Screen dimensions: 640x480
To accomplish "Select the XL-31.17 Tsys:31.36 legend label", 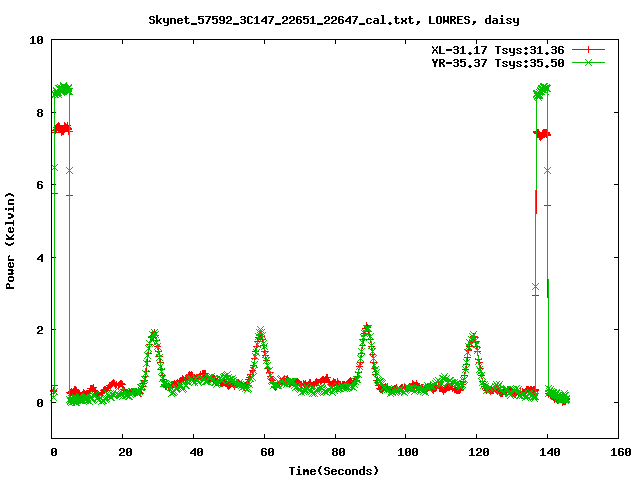I will [x=492, y=49].
